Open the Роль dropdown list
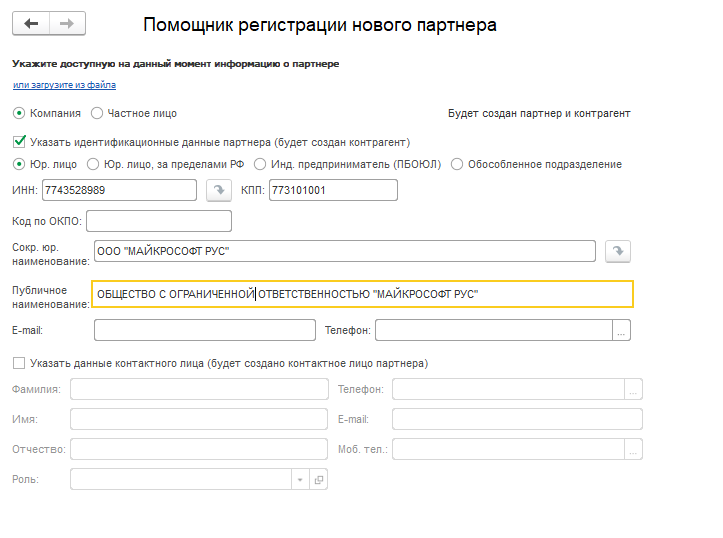Screen dimensions: 723x538 tap(300, 480)
